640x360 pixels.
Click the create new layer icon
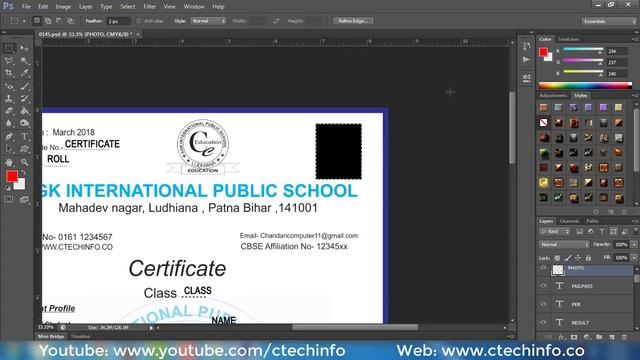(611, 337)
